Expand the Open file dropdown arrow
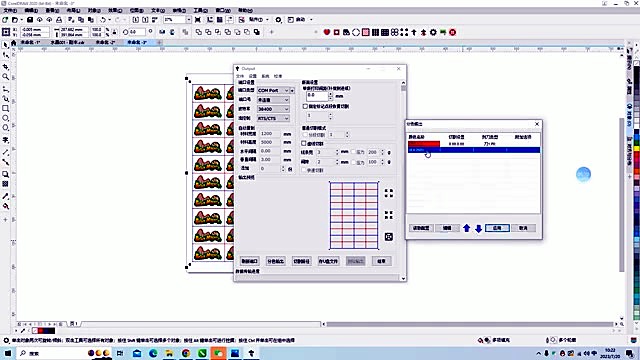This screenshot has width=640, height=360. (21, 20)
